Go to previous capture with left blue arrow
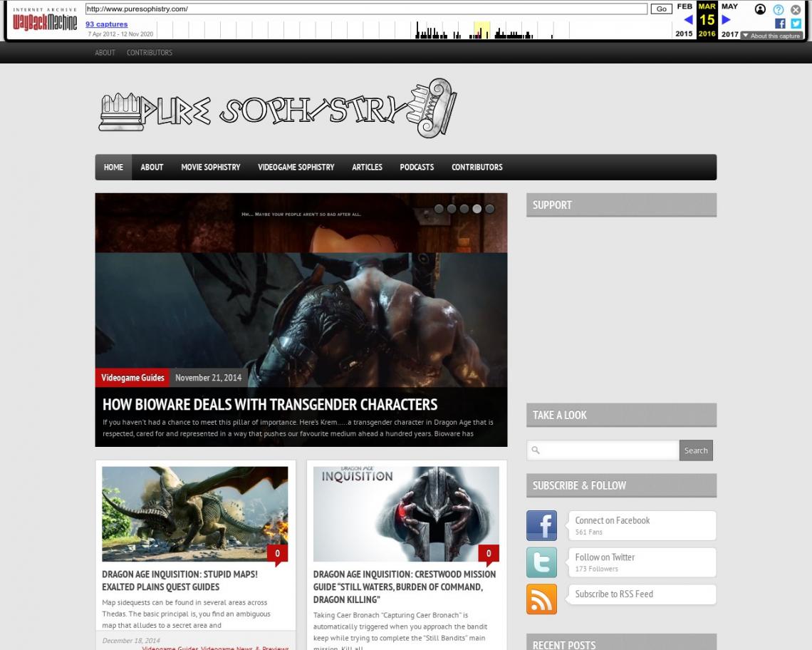This screenshot has height=650, width=812. coord(688,20)
